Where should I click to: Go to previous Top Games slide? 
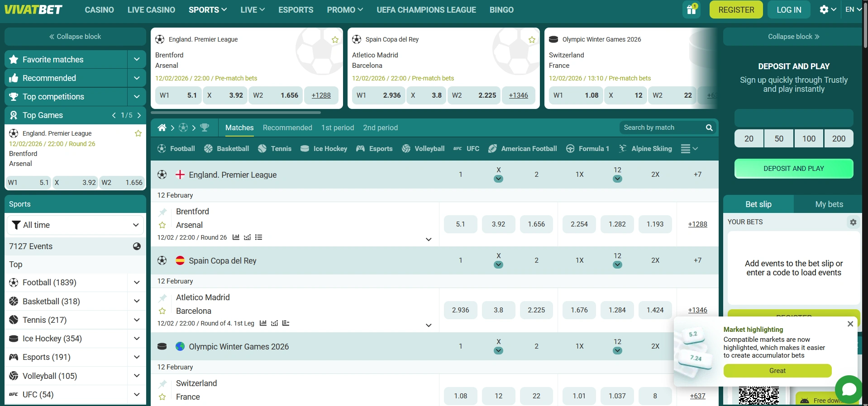coord(114,115)
